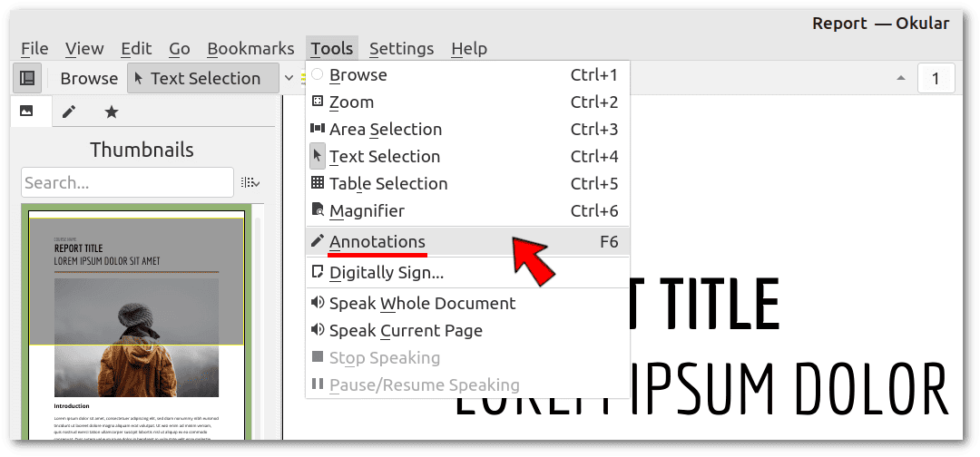This screenshot has width=980, height=457.
Task: Enable Annotations from Tools menu
Action: click(x=377, y=242)
